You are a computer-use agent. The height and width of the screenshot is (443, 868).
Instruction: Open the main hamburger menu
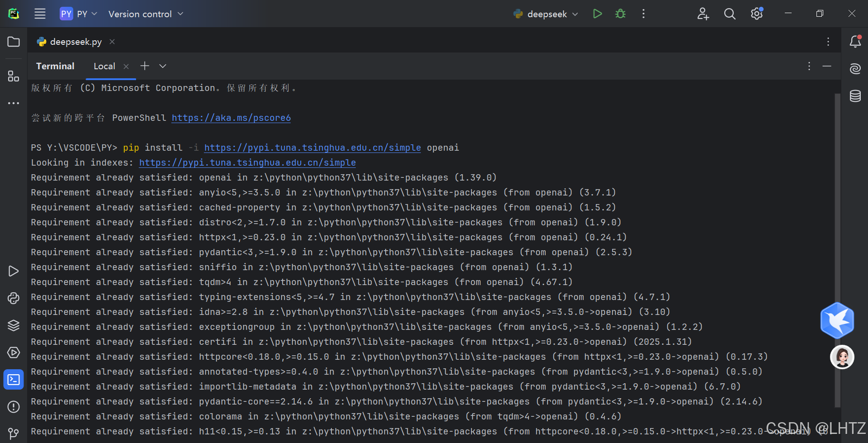tap(40, 14)
